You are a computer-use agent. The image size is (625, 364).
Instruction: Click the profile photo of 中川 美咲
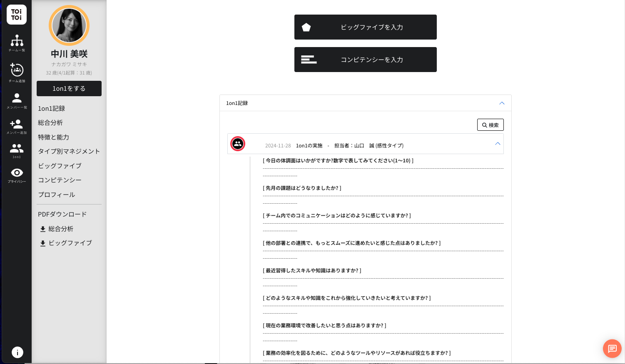pyautogui.click(x=69, y=25)
